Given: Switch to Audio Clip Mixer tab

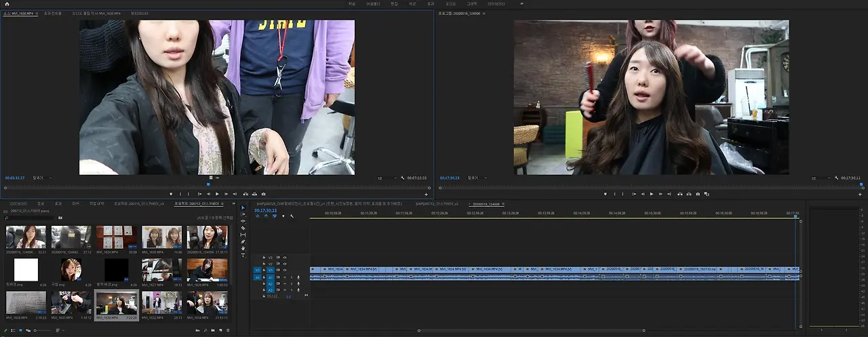Looking at the screenshot, I should (95, 13).
